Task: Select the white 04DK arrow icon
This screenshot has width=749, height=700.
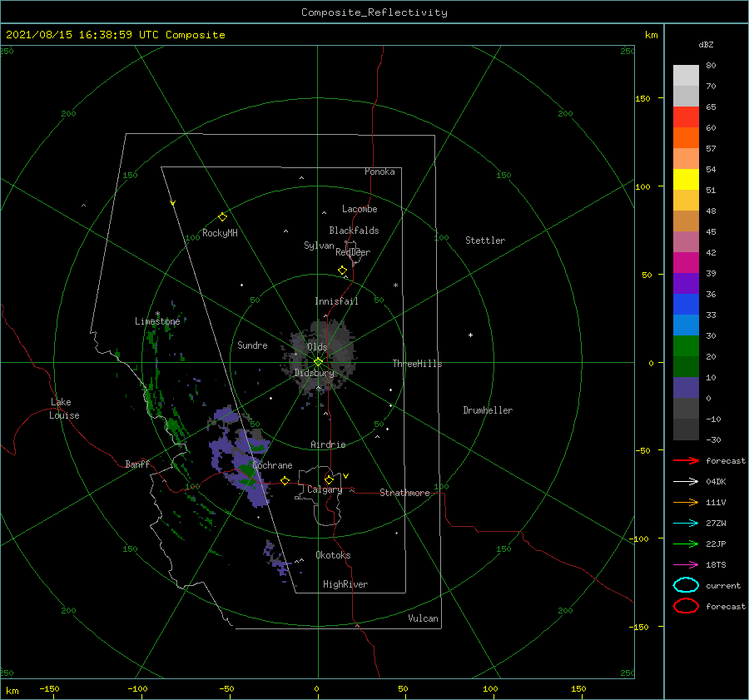Action: (686, 482)
